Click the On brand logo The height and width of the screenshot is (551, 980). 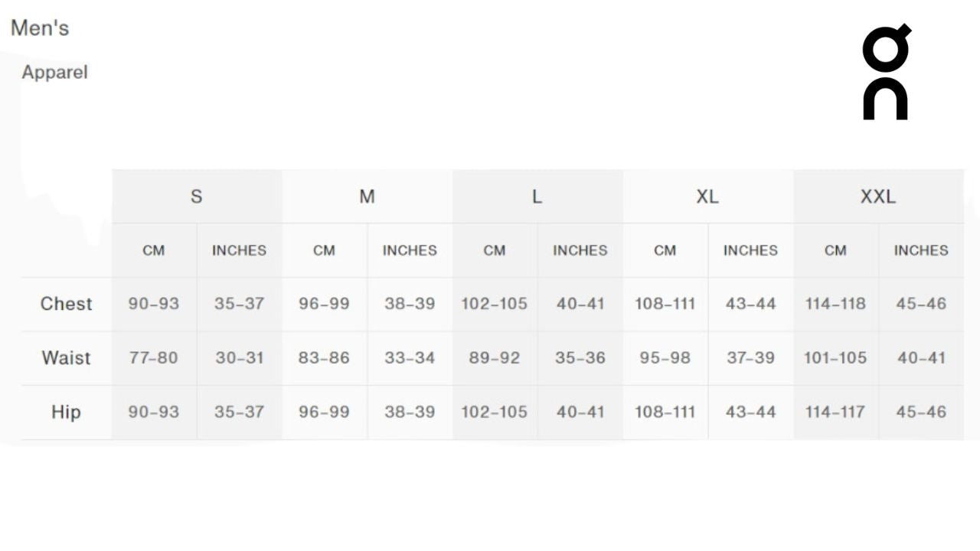click(x=887, y=72)
